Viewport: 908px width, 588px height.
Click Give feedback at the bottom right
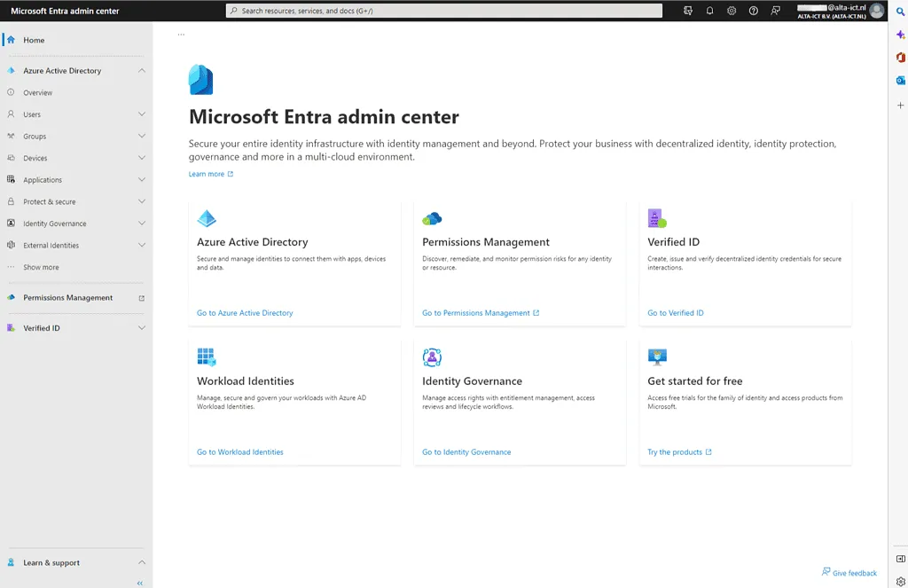point(849,572)
